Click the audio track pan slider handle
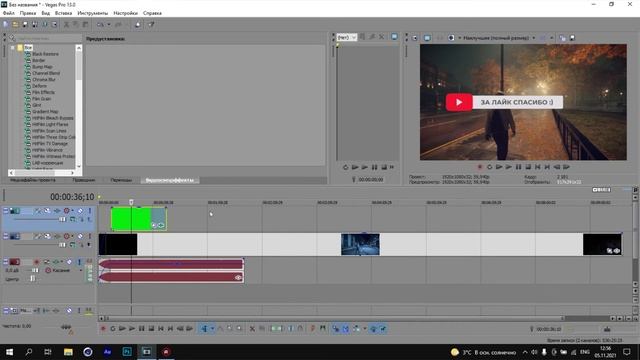The image size is (640, 360). tap(32, 279)
